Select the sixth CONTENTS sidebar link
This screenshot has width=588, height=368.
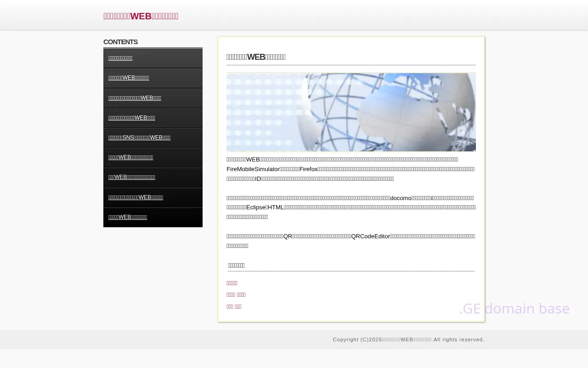coord(130,157)
